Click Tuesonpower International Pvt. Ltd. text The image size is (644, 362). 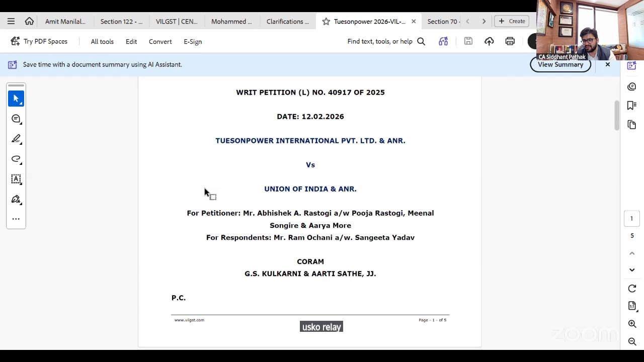click(x=310, y=141)
